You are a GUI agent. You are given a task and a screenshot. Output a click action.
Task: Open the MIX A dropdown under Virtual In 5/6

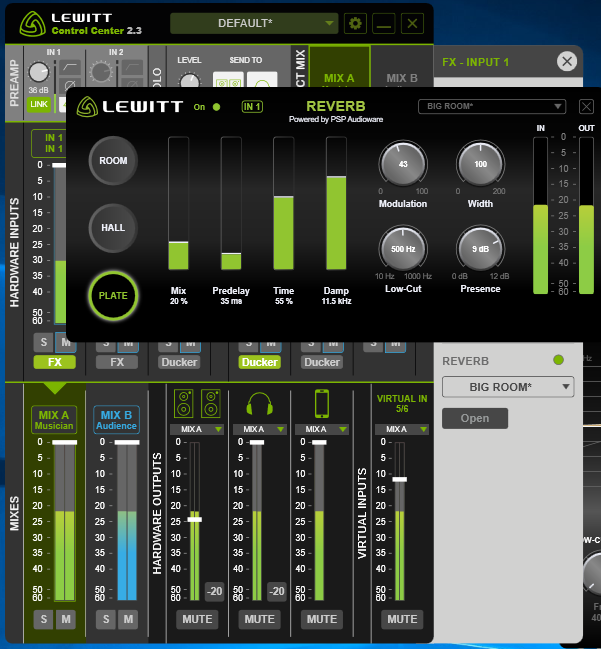point(402,430)
